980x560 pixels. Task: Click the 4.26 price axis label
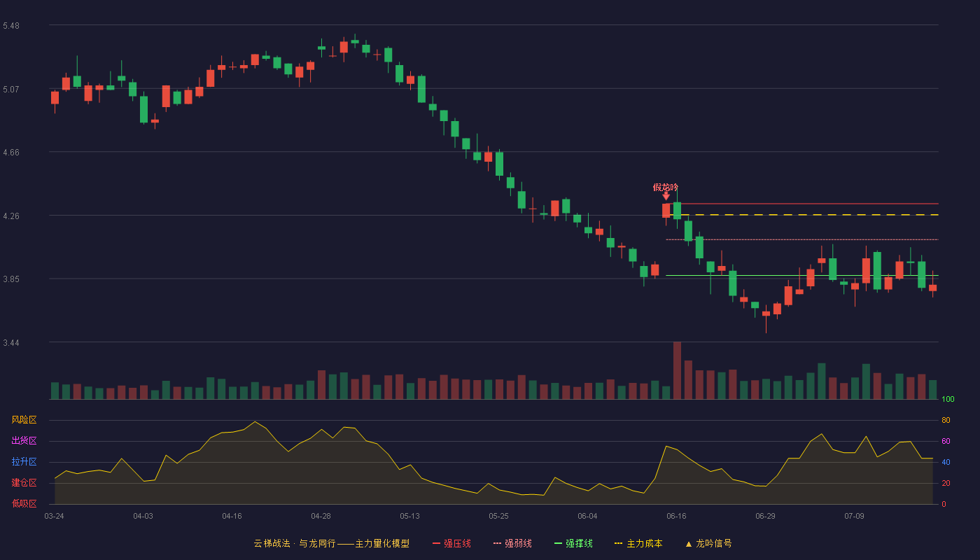[x=11, y=216]
